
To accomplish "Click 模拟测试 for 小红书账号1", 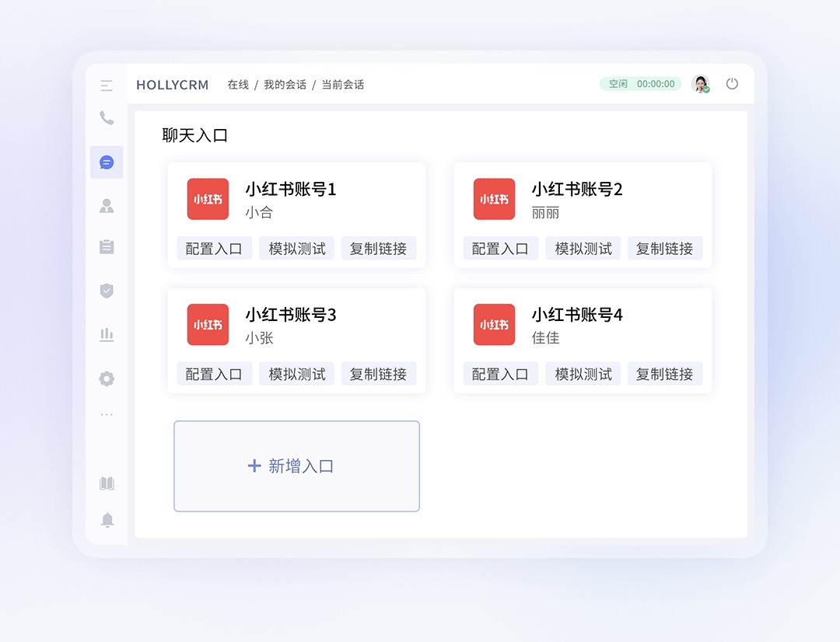I will click(297, 249).
